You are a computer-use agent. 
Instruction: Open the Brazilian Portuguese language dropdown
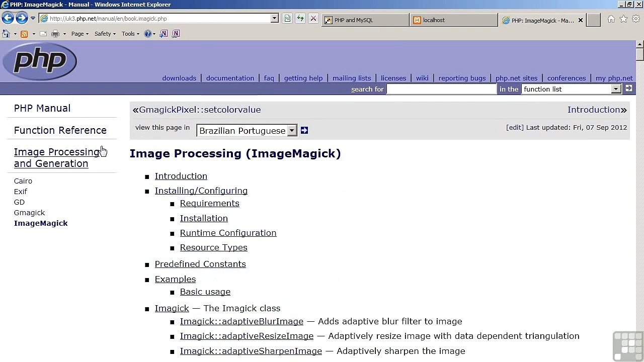(x=247, y=131)
